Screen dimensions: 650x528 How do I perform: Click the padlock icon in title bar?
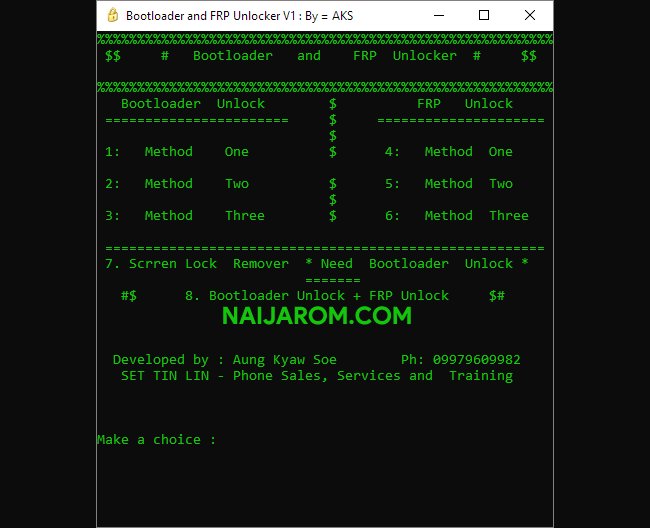click(113, 15)
